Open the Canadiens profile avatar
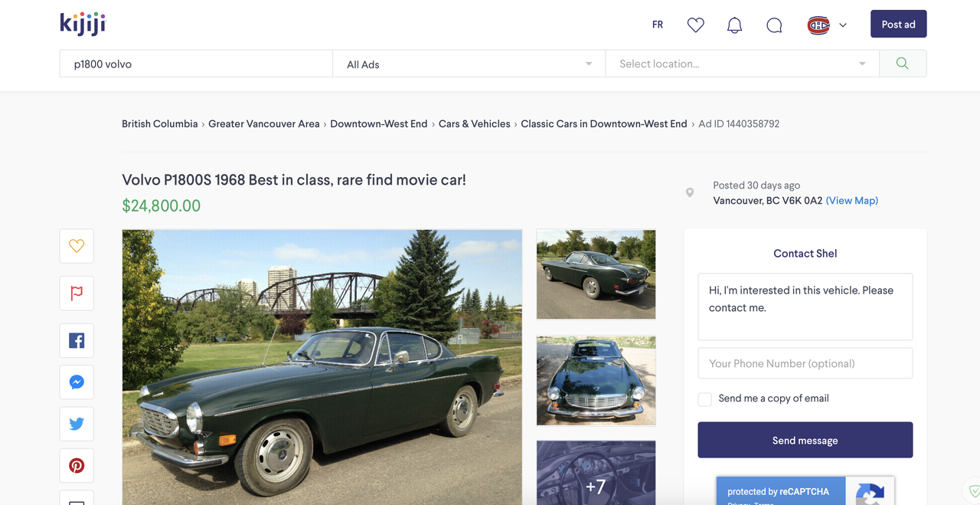Screen dimensions: 980x505 (x=818, y=25)
